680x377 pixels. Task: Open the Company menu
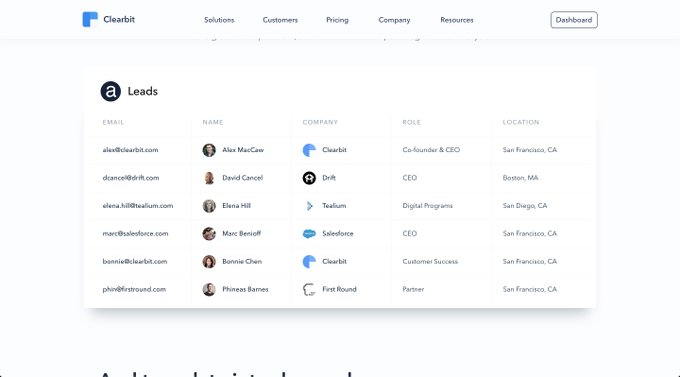(394, 20)
